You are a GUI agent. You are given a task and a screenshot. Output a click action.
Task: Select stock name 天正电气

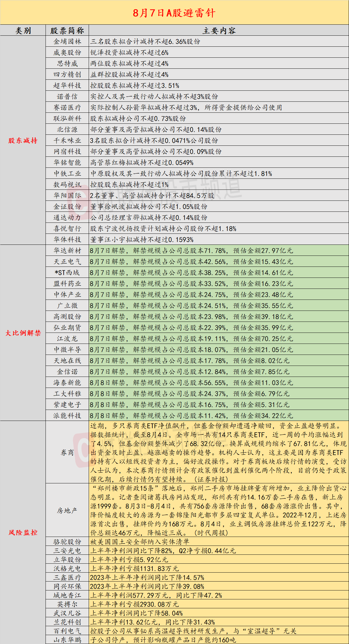pos(67,261)
